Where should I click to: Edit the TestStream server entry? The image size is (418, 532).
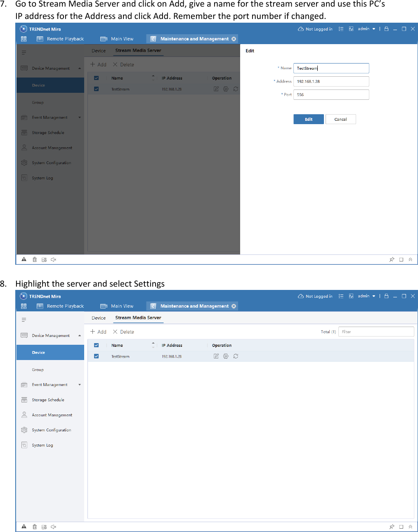pos(216,356)
